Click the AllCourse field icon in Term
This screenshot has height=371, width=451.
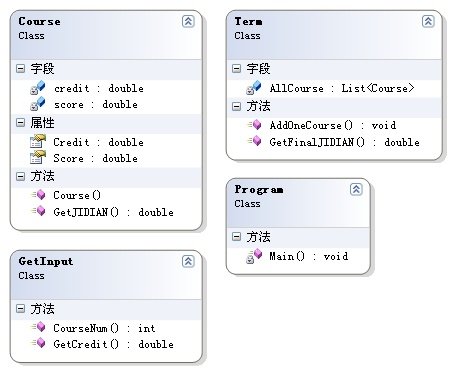coord(254,88)
